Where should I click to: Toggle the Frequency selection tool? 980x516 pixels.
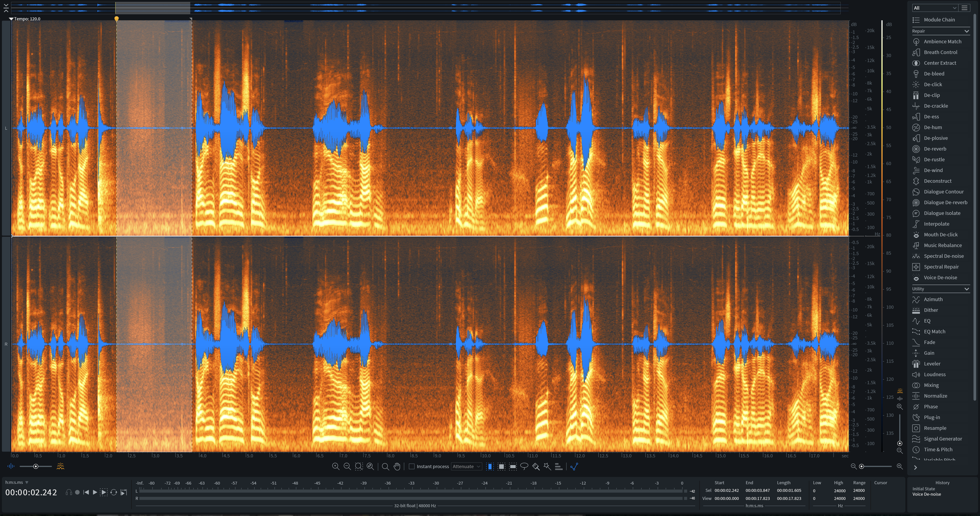pos(513,467)
